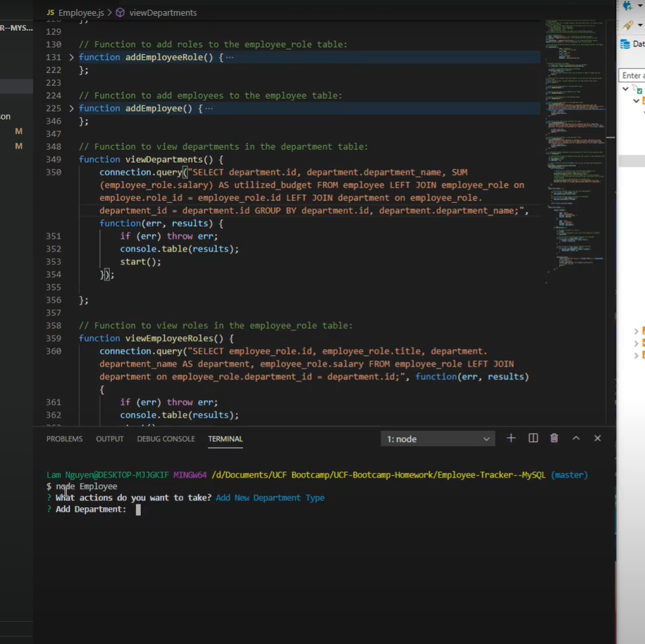Image resolution: width=645 pixels, height=644 pixels.
Task: Click the viewDepartments symbol icon in breadcrumb
Action: point(121,13)
